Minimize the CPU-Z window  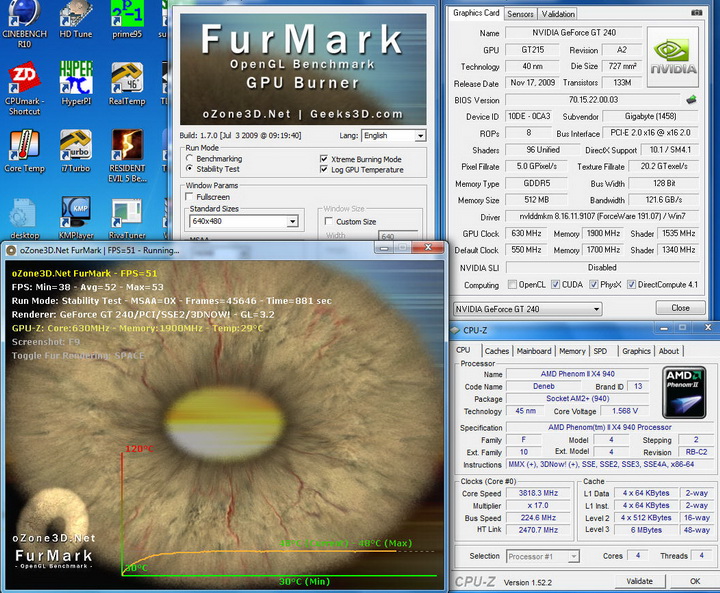tap(664, 328)
